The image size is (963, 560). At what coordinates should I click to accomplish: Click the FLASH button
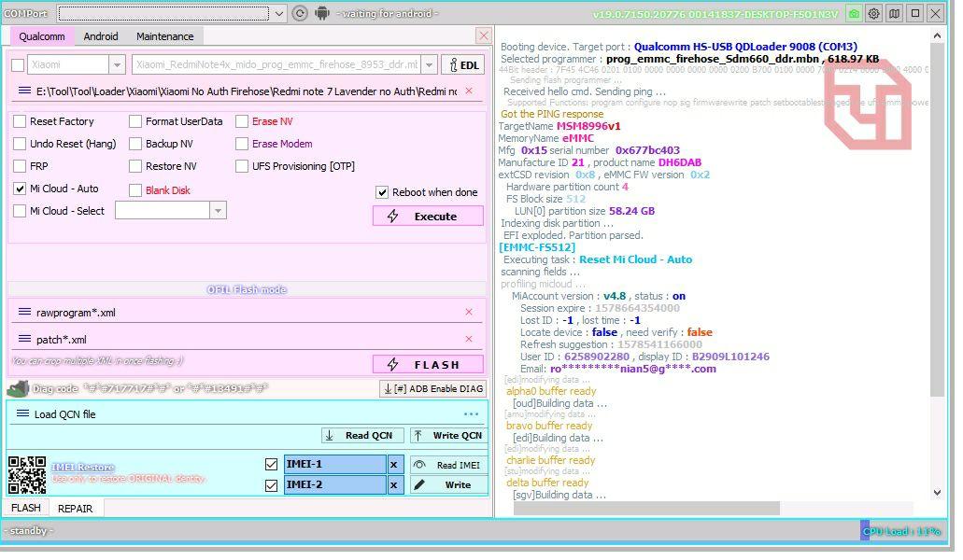(428, 364)
